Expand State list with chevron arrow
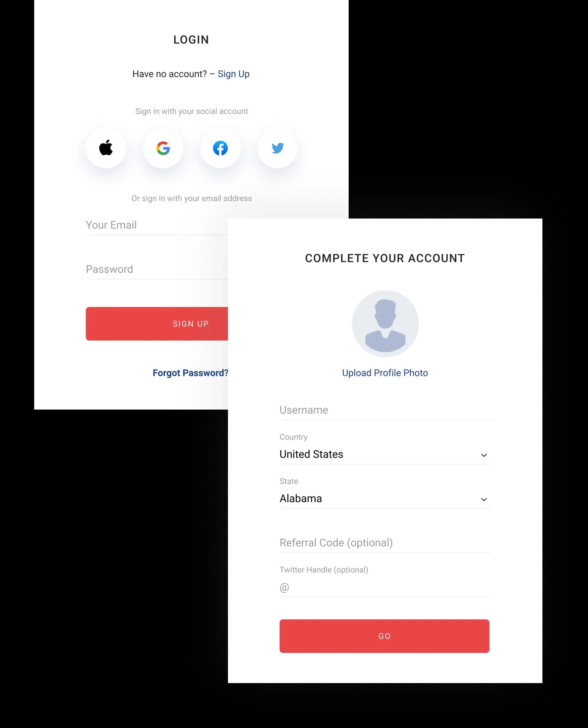This screenshot has height=728, width=588. pos(484,499)
